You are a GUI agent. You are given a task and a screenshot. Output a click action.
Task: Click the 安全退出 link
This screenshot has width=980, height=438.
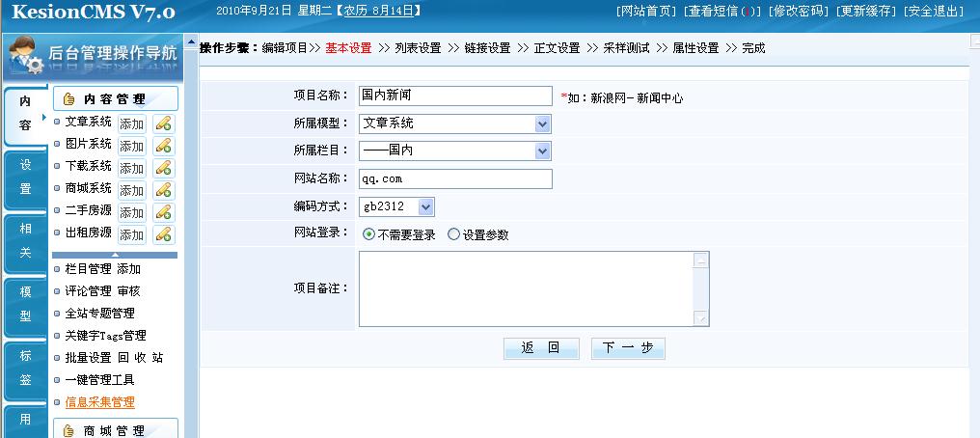tap(933, 12)
